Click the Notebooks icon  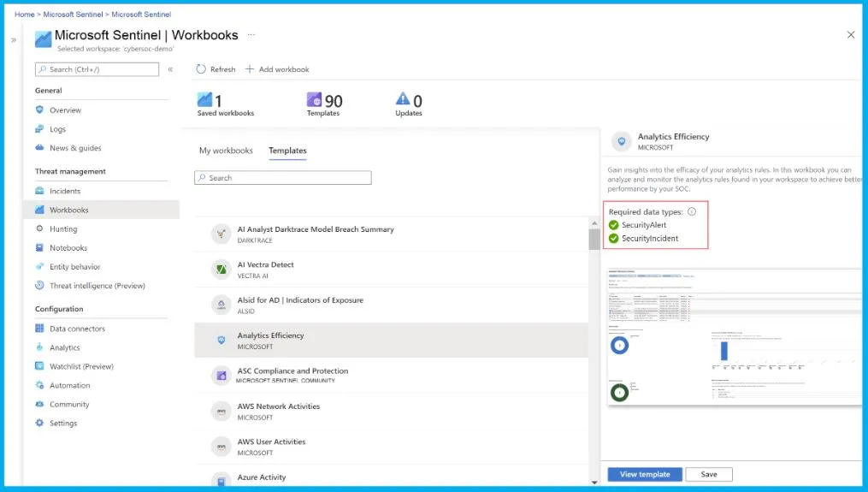[x=39, y=247]
